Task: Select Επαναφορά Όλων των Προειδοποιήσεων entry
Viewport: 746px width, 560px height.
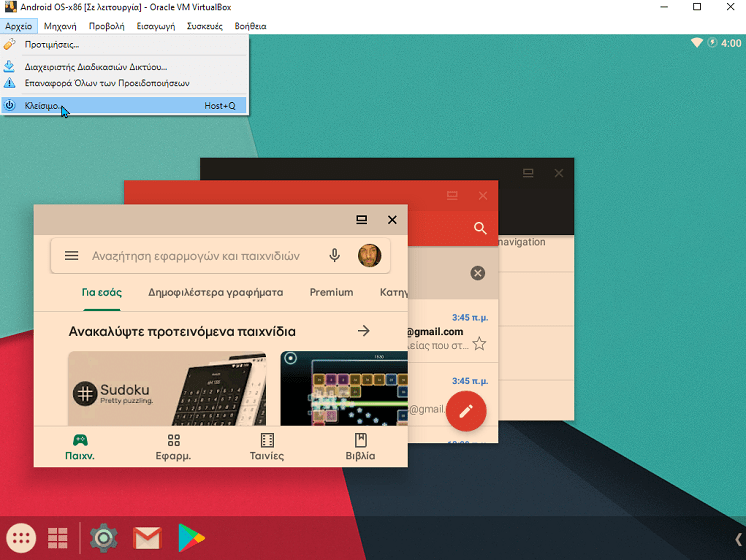Action: [124, 83]
